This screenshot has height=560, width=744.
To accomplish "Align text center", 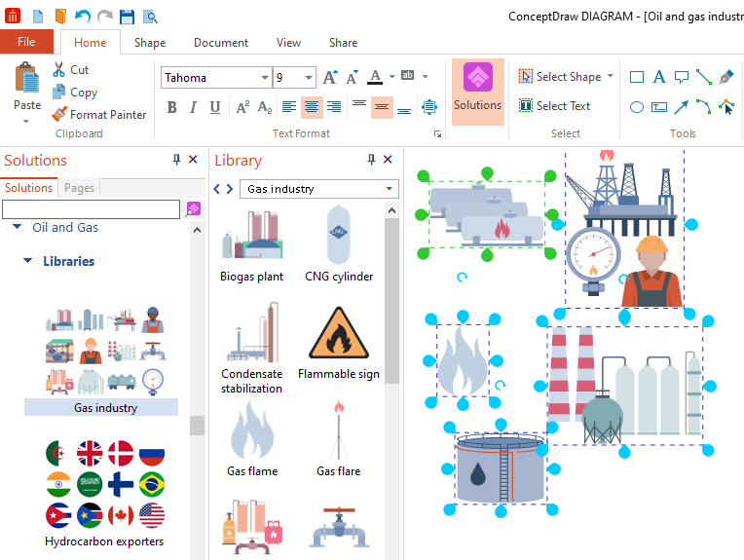I will [312, 107].
